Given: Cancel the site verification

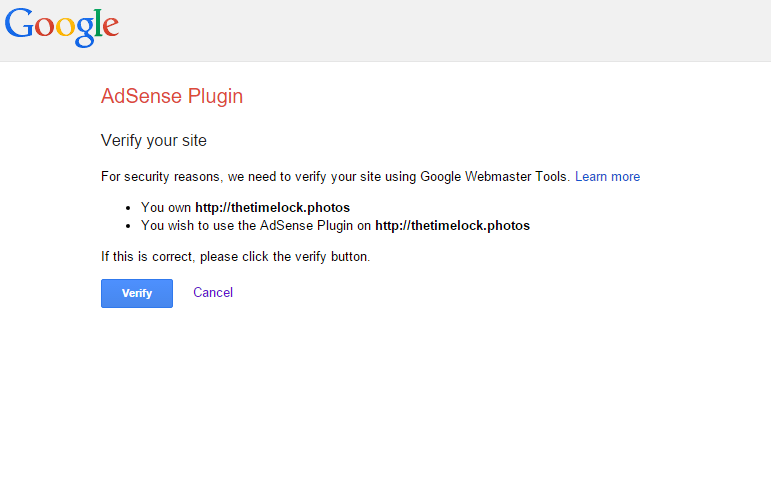Looking at the screenshot, I should click(213, 292).
